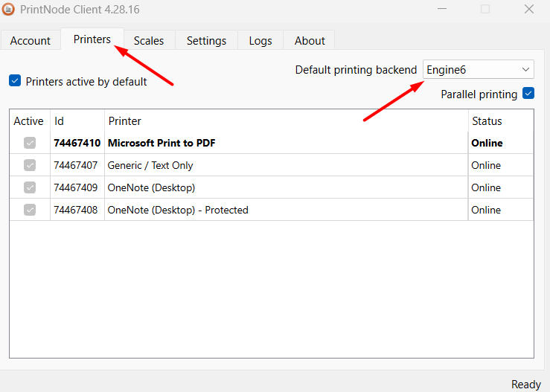Viewport: 550px width, 392px height.
Task: Click the PrintNode app icon in title bar
Action: click(x=8, y=9)
